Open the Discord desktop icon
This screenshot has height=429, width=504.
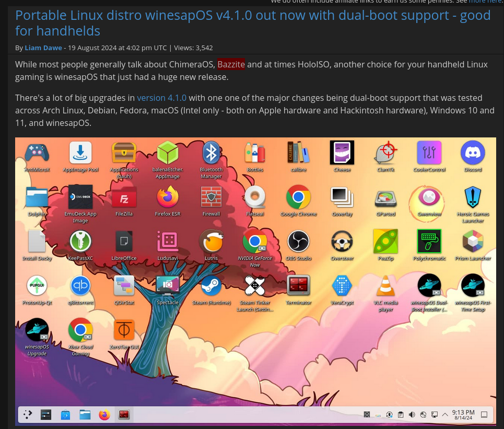pos(473,153)
